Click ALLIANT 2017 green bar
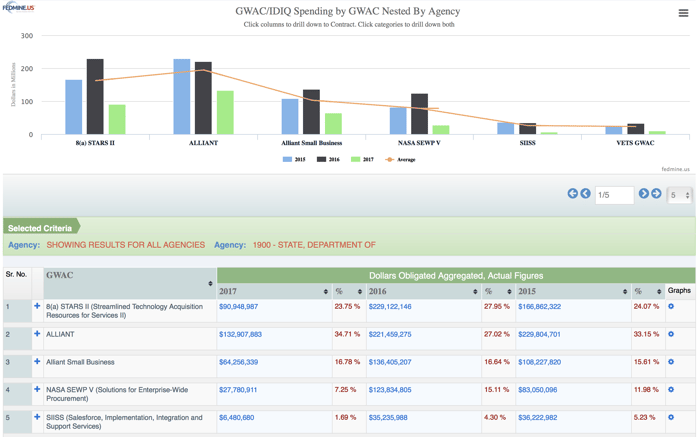This screenshot has width=698, height=437. (225, 113)
